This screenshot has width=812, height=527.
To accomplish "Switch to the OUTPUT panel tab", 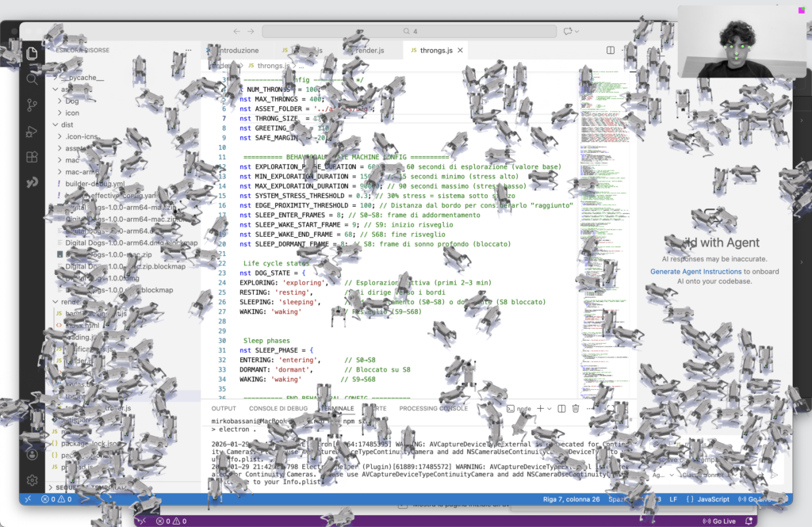I will click(x=224, y=408).
